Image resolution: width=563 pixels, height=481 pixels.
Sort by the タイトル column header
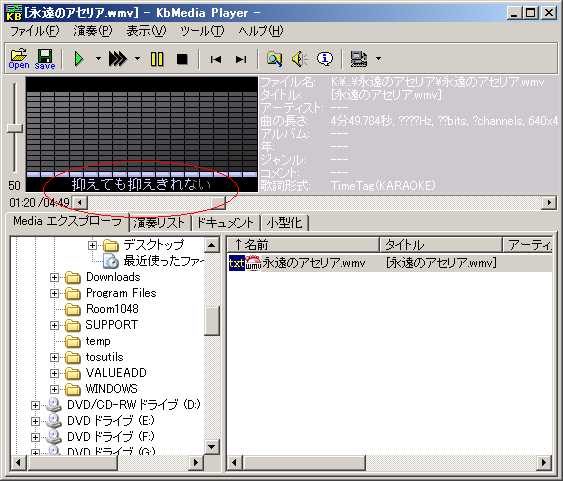coord(441,245)
